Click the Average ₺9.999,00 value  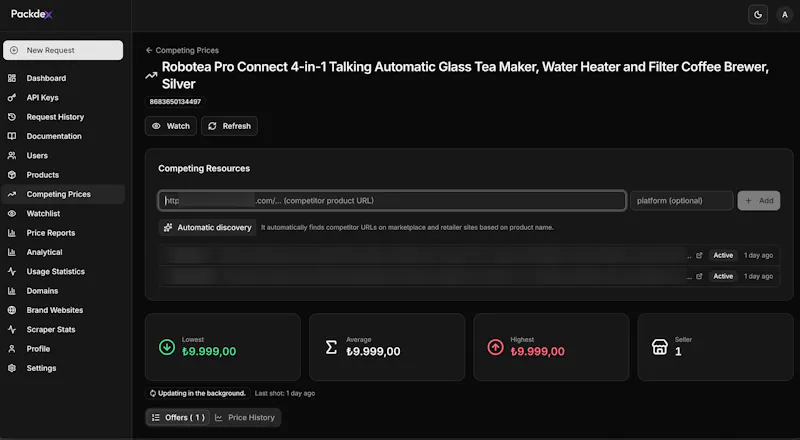[373, 351]
